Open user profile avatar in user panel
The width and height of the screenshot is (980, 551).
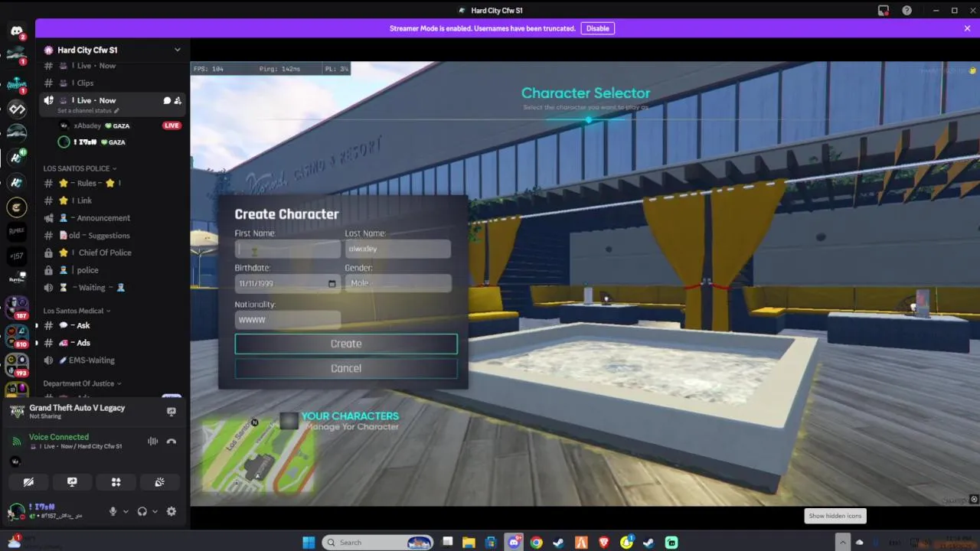(17, 511)
